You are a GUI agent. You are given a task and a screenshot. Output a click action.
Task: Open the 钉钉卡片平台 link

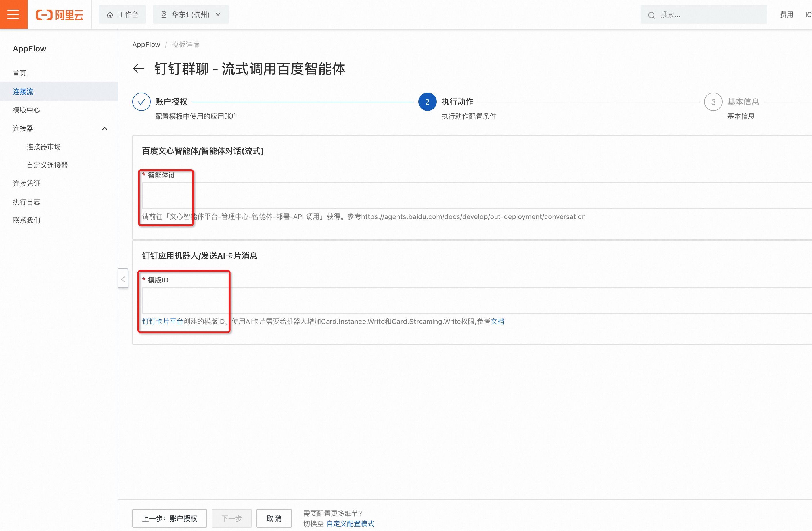(163, 321)
